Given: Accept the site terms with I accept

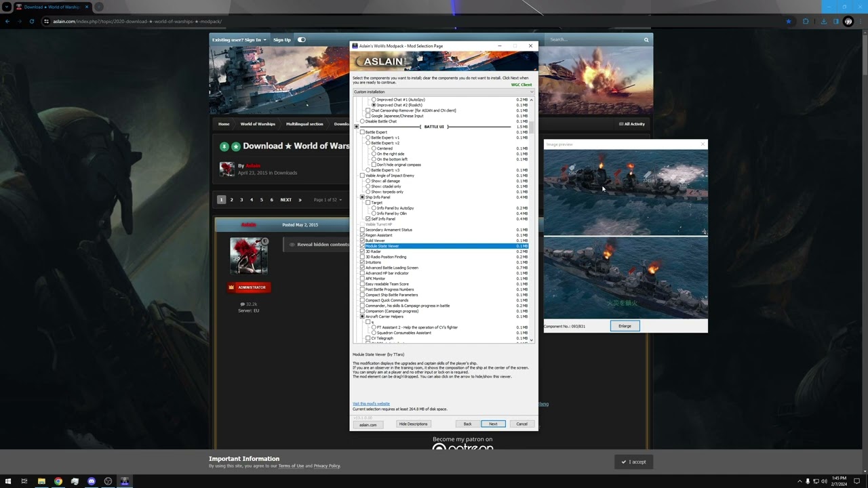Looking at the screenshot, I should point(634,462).
